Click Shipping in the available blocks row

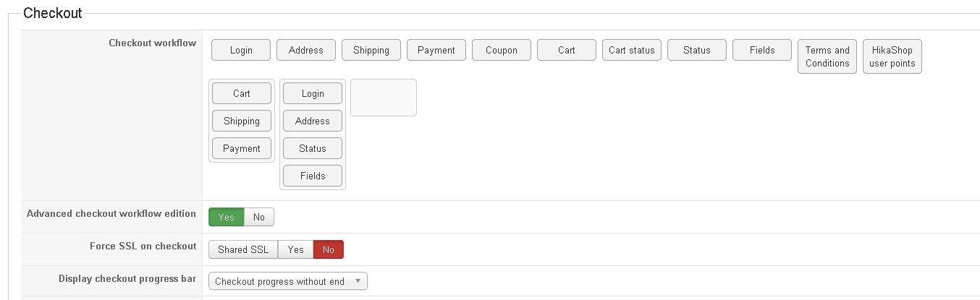point(371,50)
